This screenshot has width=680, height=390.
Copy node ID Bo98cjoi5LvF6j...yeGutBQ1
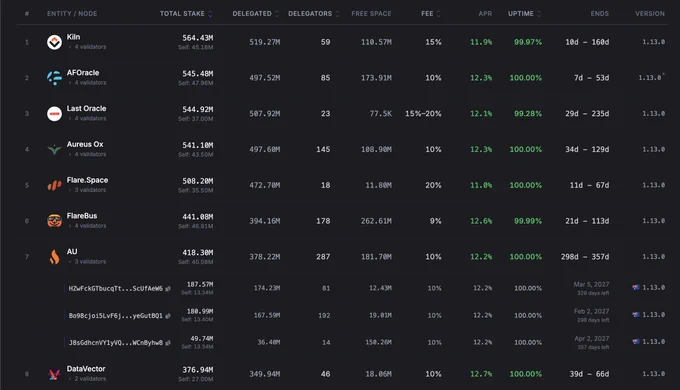(168, 316)
